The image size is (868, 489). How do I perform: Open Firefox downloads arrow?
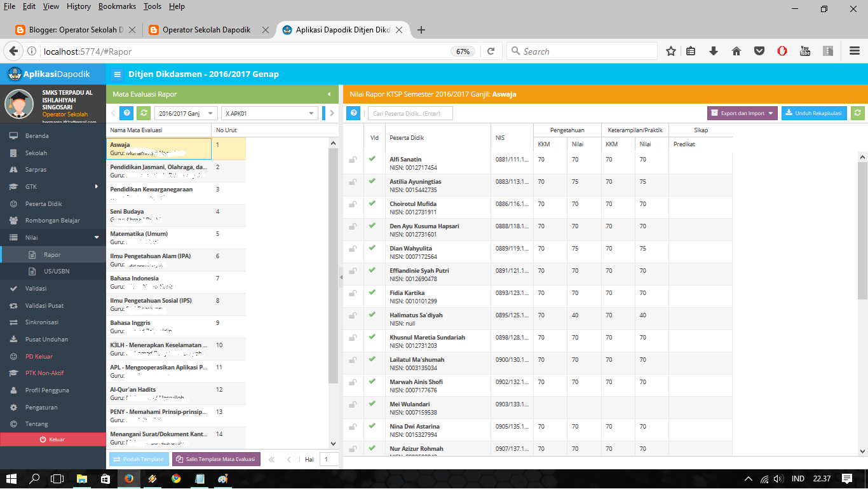pyautogui.click(x=714, y=52)
